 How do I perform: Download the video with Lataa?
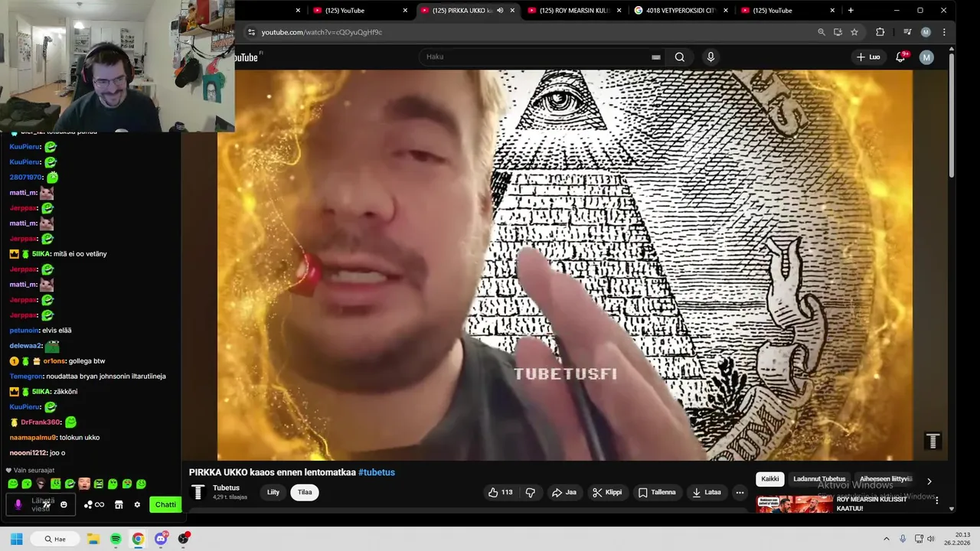click(x=707, y=492)
